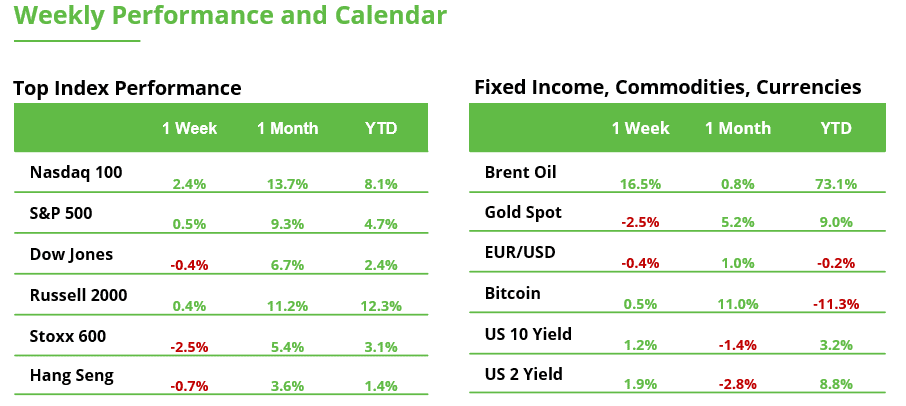Click 1 Week header in index table

click(x=189, y=128)
